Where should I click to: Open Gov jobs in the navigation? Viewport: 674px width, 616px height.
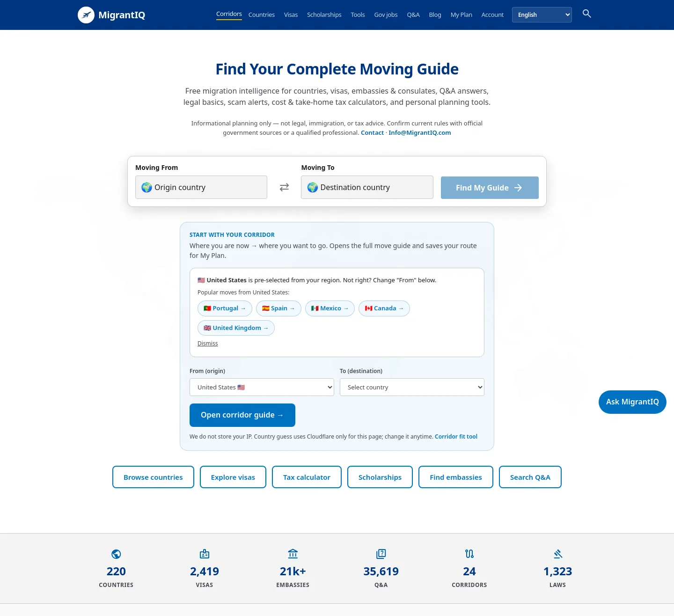pos(386,15)
